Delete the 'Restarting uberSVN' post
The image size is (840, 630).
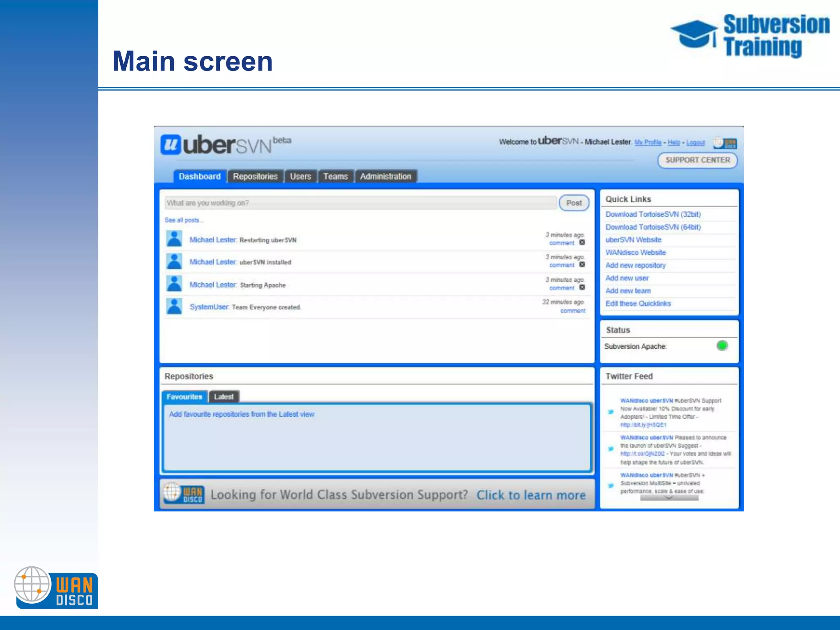pos(582,242)
